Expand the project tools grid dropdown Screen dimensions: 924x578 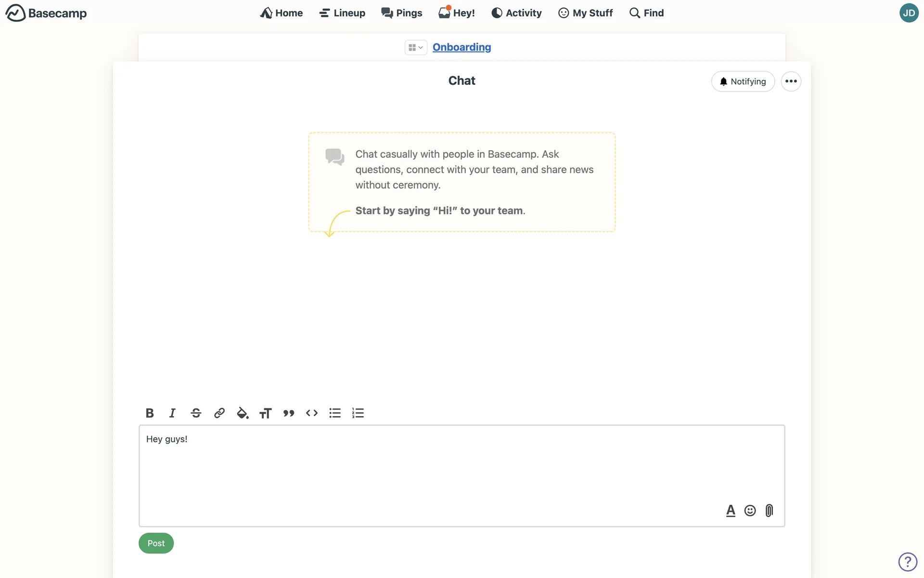click(x=415, y=47)
